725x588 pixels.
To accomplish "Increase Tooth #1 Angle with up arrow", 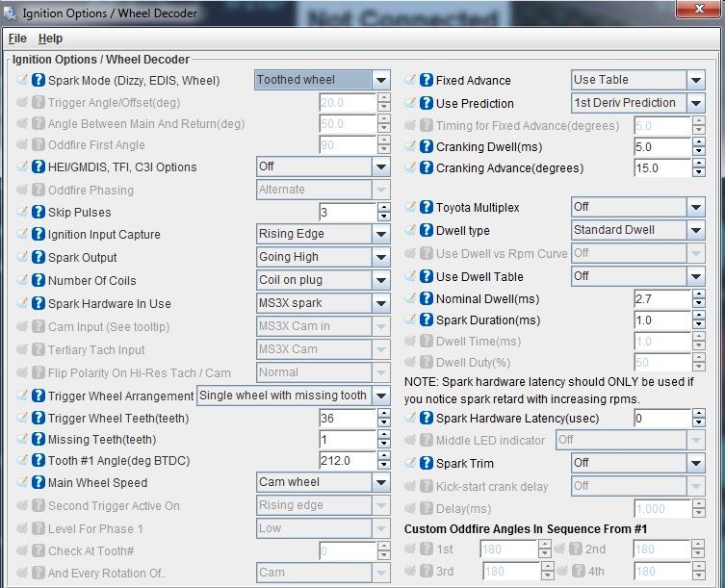I will (x=384, y=456).
